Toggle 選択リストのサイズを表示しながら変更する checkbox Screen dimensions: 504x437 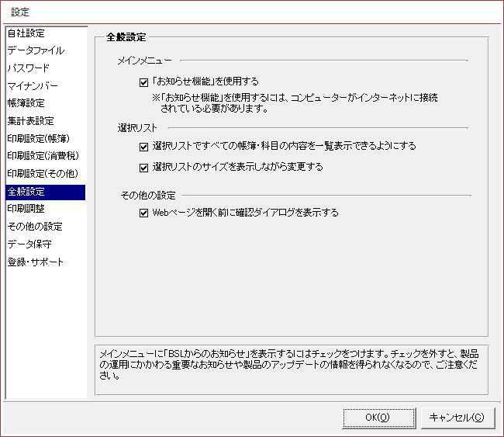point(143,167)
